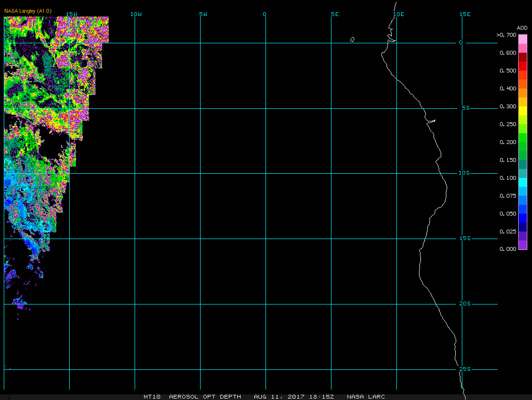Screen dimensions: 532x400
Task: Pick the violet bottom legend swatch
Action: [x=523, y=245]
